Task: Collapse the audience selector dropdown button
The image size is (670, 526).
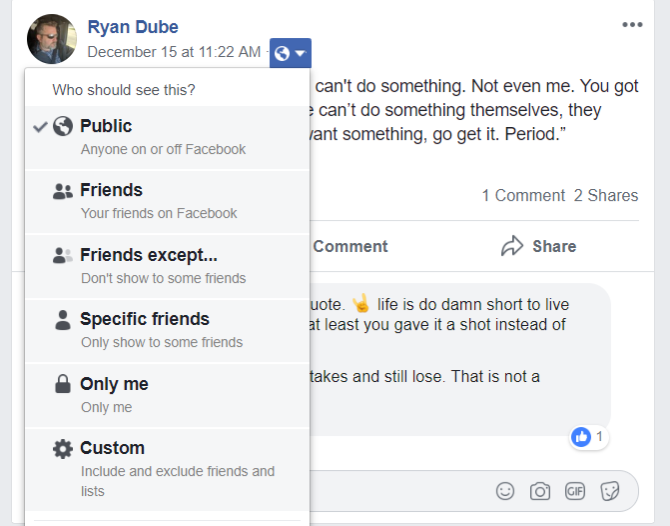Action: pyautogui.click(x=291, y=52)
